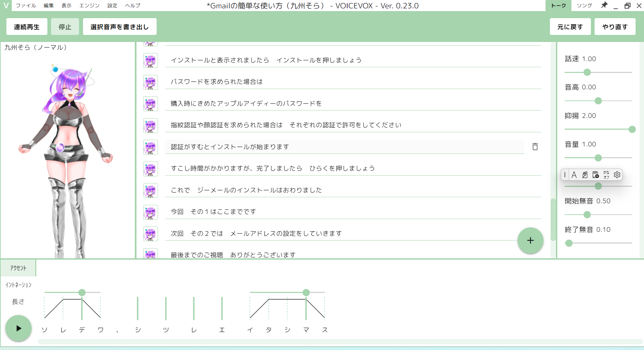Open the ファイル menu

click(26, 5)
